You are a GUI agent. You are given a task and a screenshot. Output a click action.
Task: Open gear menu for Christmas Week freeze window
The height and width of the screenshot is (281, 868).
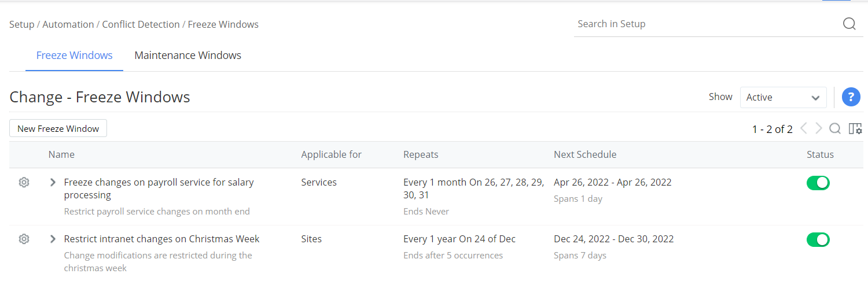click(24, 239)
